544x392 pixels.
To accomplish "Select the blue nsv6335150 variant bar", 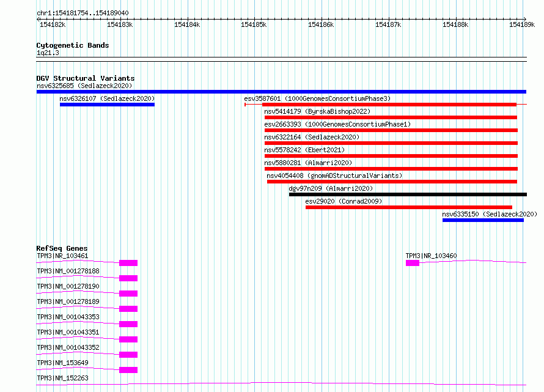I will point(483,220).
